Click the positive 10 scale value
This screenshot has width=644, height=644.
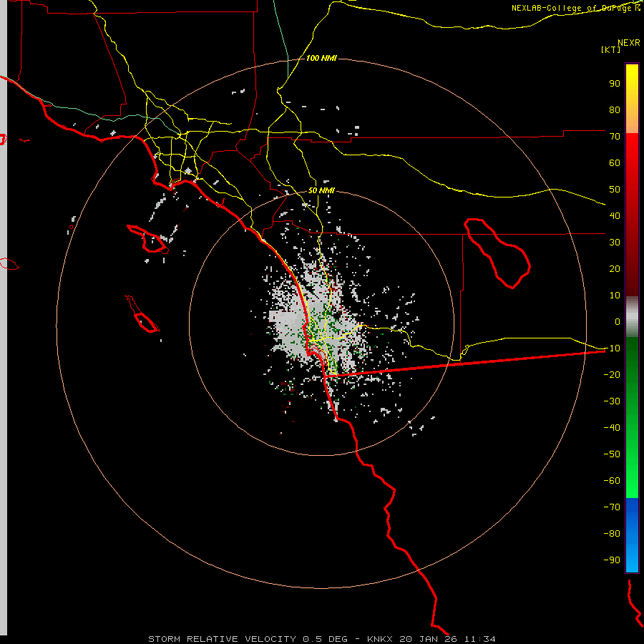615,296
